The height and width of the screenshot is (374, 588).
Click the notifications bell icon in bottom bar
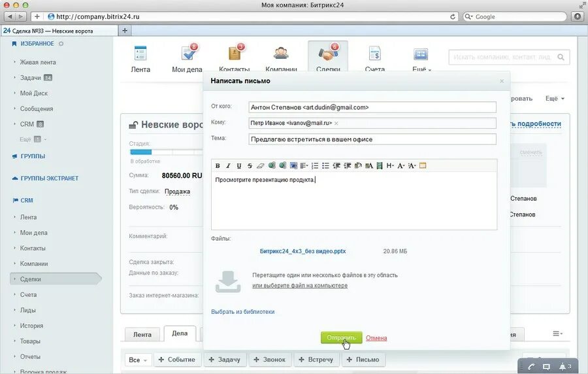[x=563, y=366]
